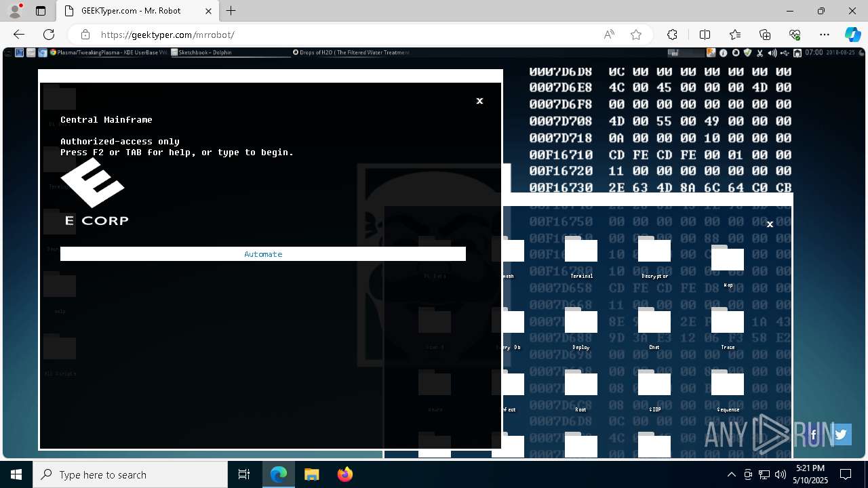Open the Sequence folder
The image size is (868, 488).
[728, 391]
